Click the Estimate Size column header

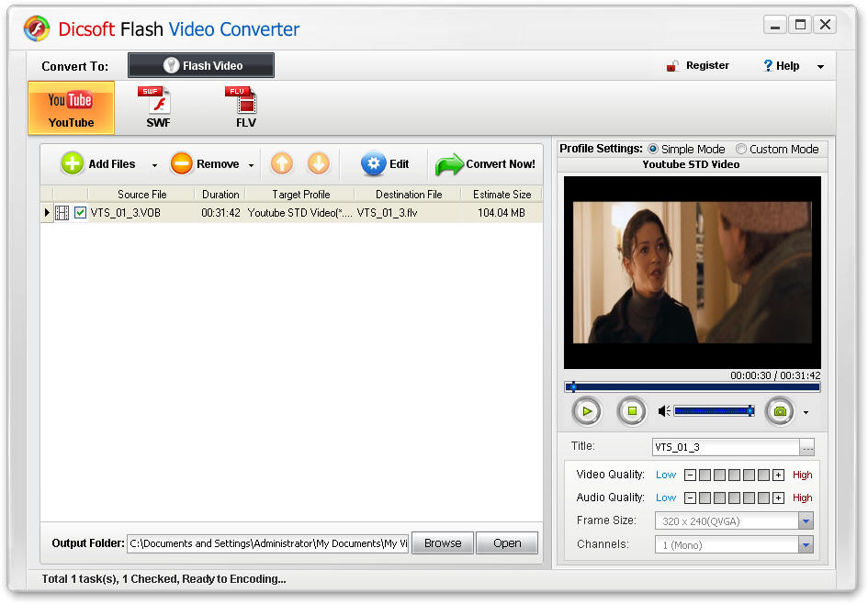click(x=502, y=195)
